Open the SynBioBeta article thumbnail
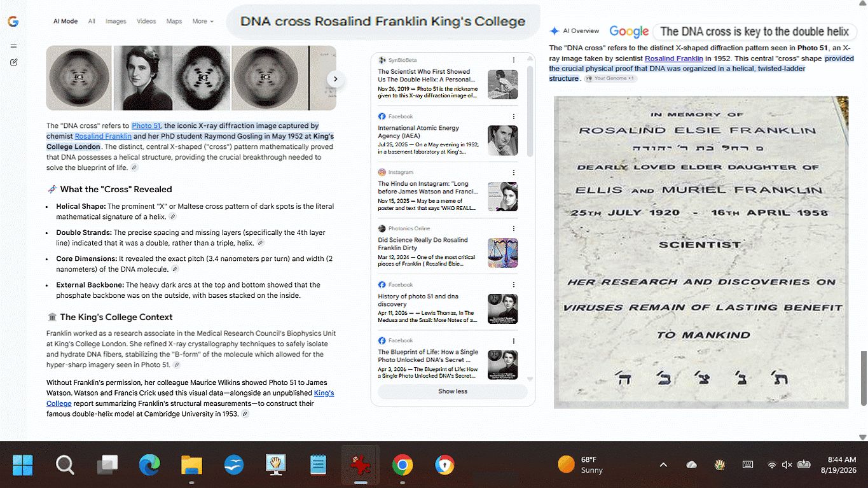This screenshot has height=488, width=868. [x=502, y=85]
